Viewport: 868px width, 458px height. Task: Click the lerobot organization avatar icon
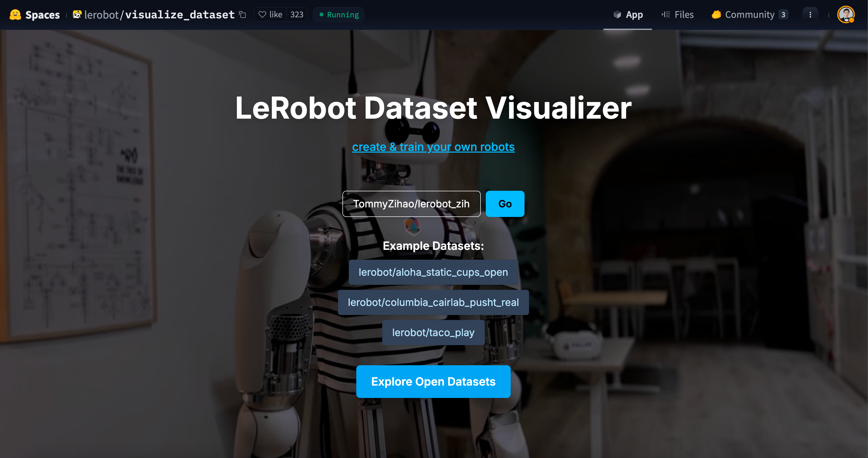(77, 15)
